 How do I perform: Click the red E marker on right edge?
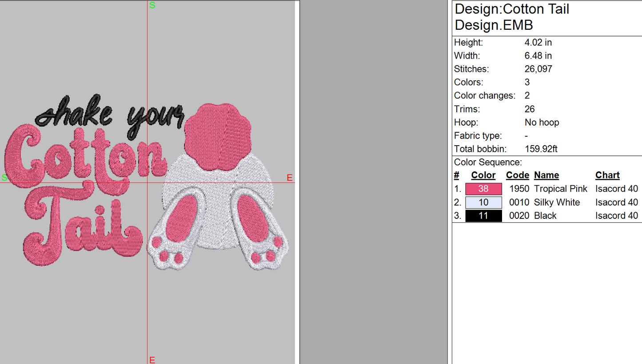[290, 178]
